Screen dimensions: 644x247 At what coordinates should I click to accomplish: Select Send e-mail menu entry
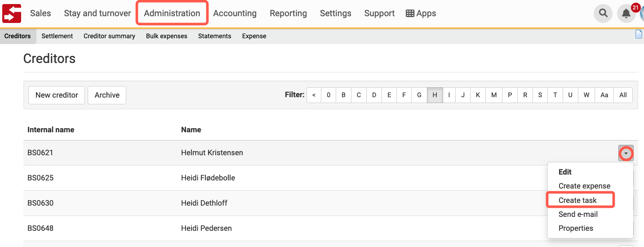(578, 214)
